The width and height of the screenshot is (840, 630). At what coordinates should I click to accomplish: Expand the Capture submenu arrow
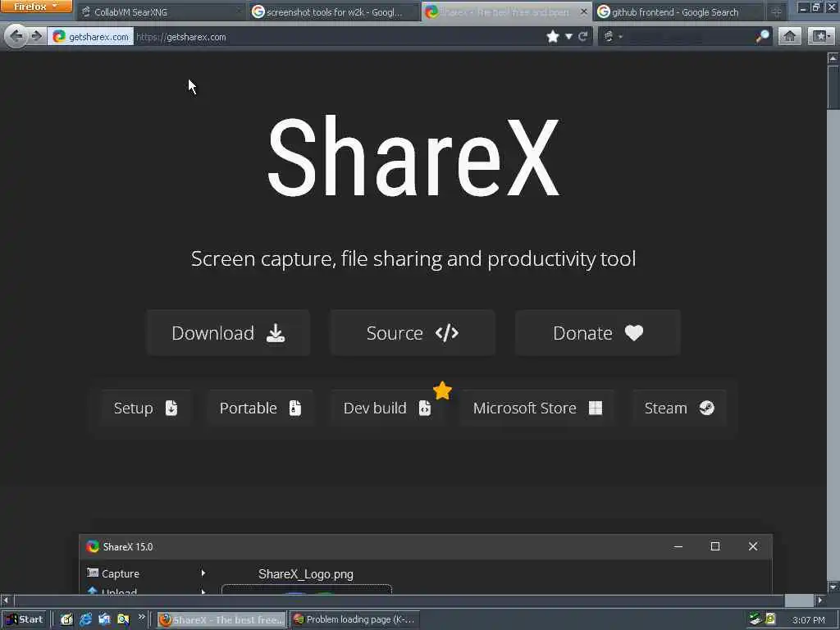pyautogui.click(x=203, y=573)
